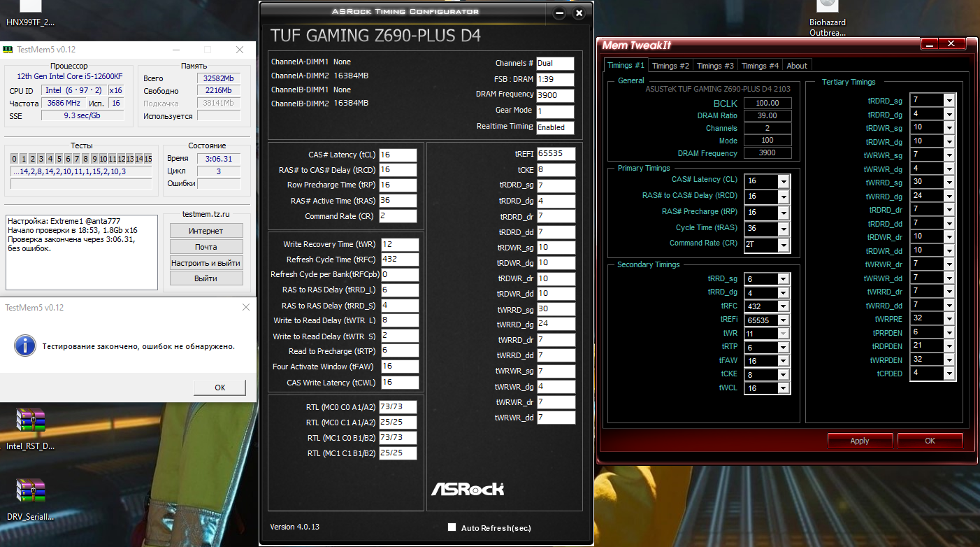This screenshot has width=980, height=547.
Task: Click the RAS# Active Time (tRAS) field
Action: pos(398,201)
